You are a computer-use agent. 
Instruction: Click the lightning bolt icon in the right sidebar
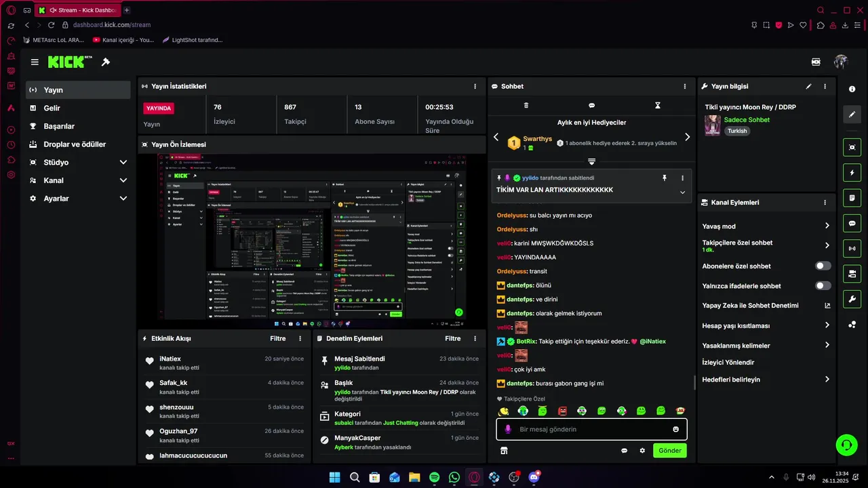point(852,173)
